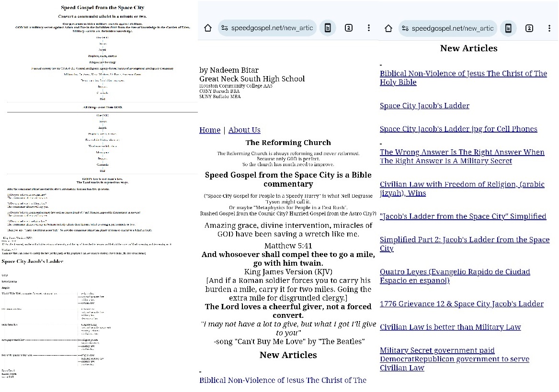This screenshot has height=392, width=559.
Task: Click the speedgospel.net URL in middle browser
Action: click(x=272, y=28)
